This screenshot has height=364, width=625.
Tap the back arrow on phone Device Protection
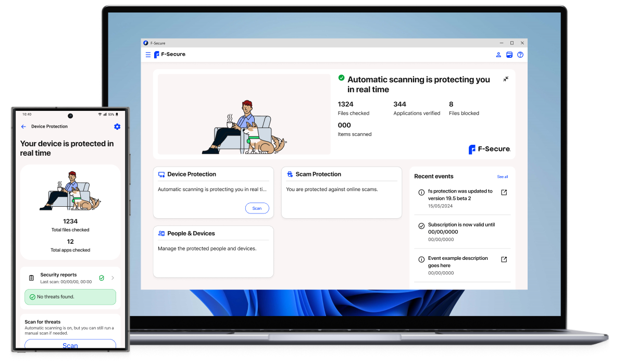(23, 127)
